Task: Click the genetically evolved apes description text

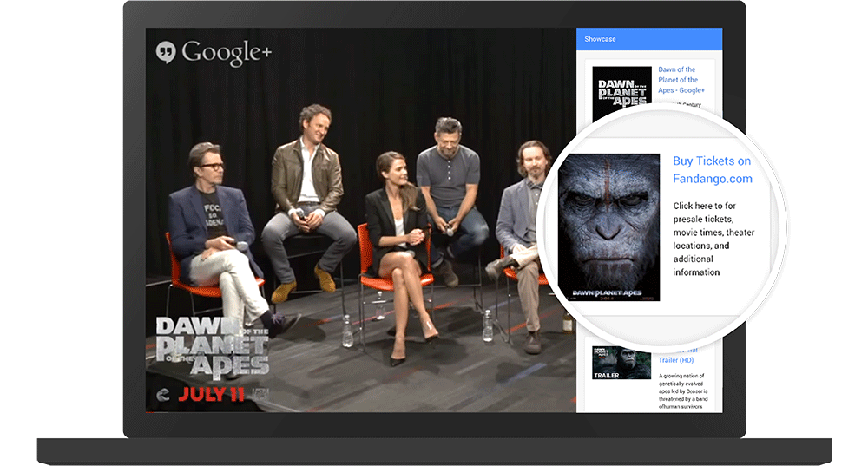Action: pos(683,391)
